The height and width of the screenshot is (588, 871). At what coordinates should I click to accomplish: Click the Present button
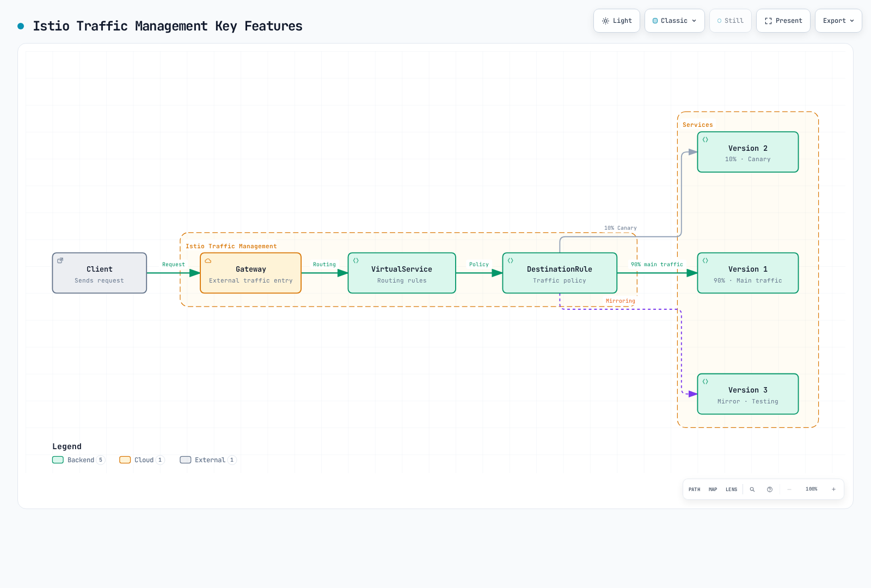[783, 21]
